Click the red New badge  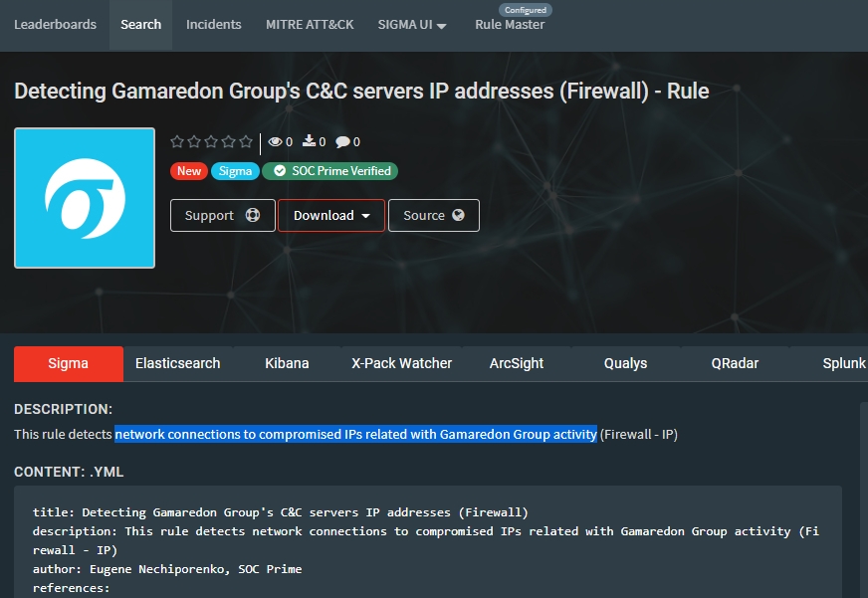click(188, 171)
